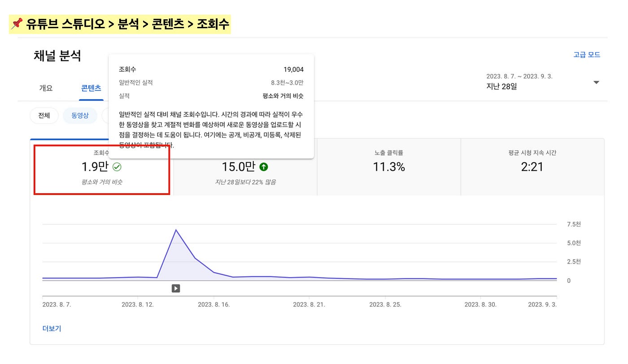Click the 5.0천 y-axis label
Screen dimensions: 628x364
tap(574, 243)
